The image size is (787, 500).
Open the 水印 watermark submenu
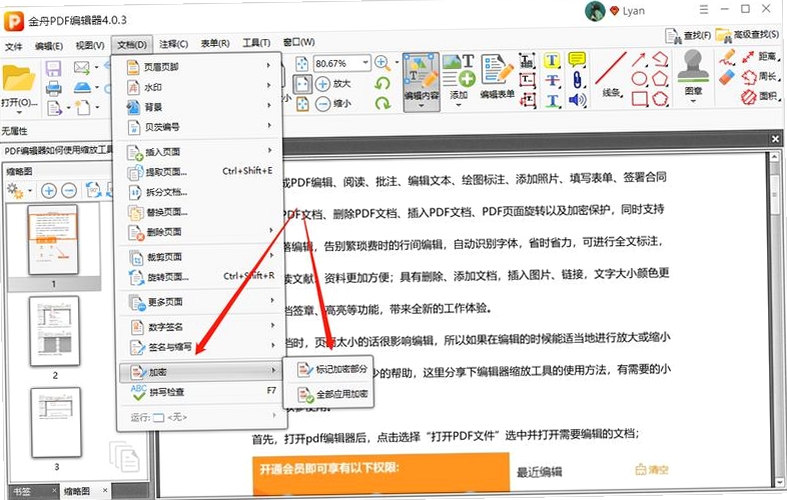199,87
